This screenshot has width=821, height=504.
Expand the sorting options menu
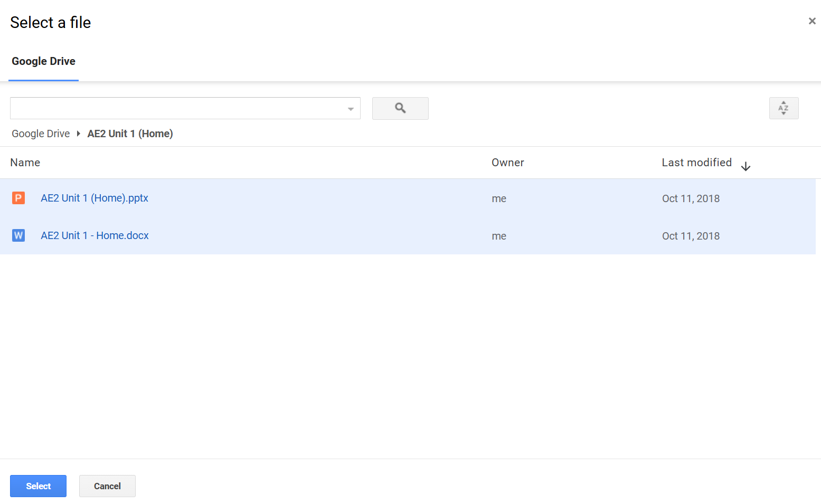click(784, 108)
